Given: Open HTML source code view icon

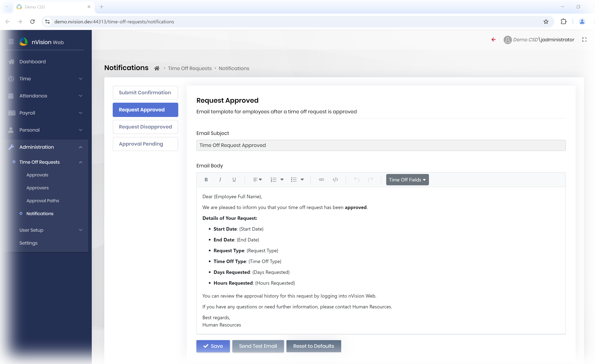Looking at the screenshot, I should pos(335,180).
